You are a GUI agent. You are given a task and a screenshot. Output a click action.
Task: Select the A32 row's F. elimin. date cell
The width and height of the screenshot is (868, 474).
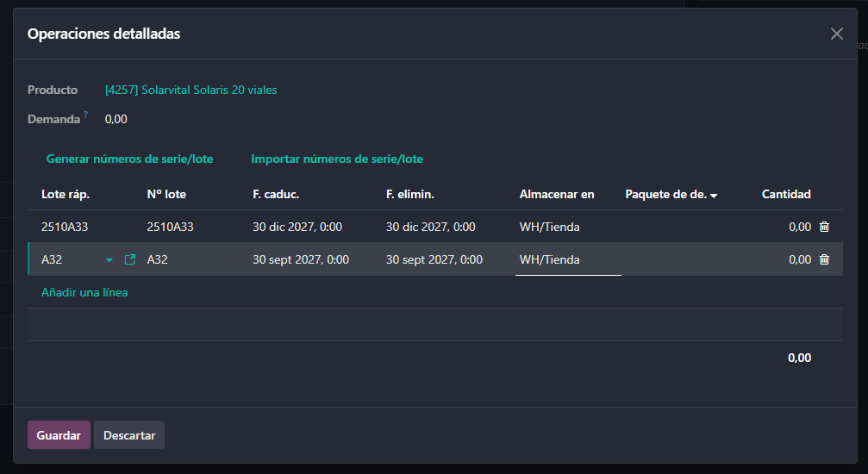[x=434, y=259]
